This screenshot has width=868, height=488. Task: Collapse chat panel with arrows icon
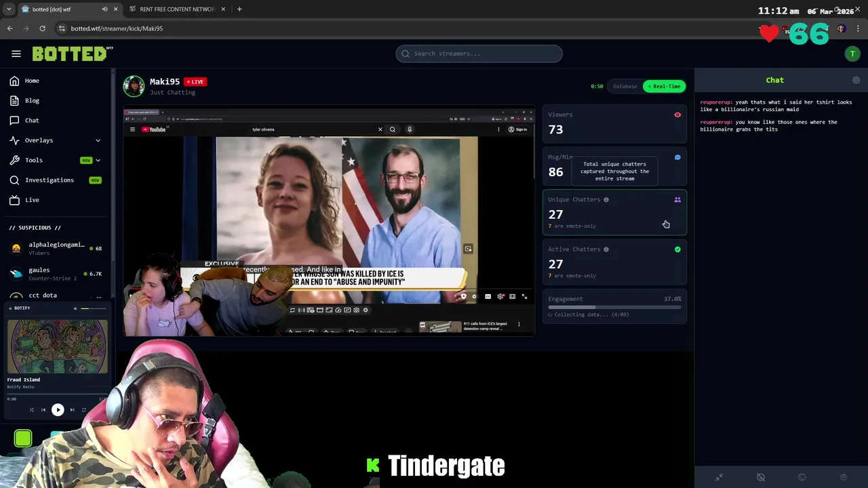coord(719,477)
